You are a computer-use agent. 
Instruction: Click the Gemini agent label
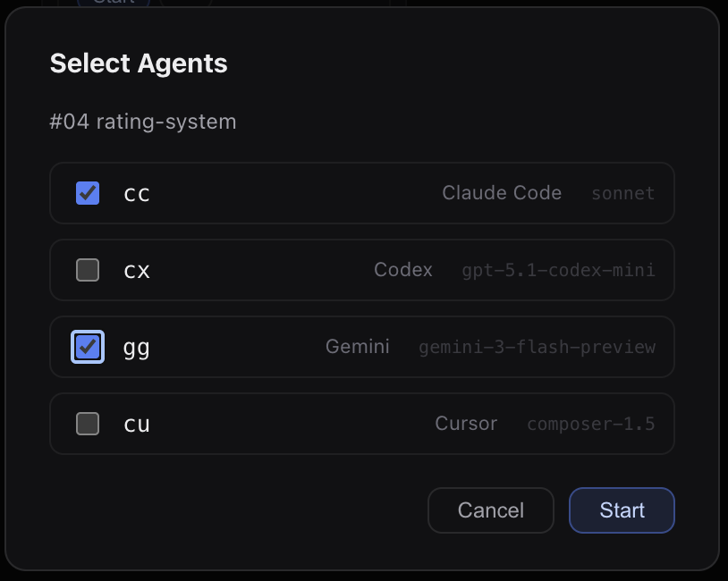point(358,347)
